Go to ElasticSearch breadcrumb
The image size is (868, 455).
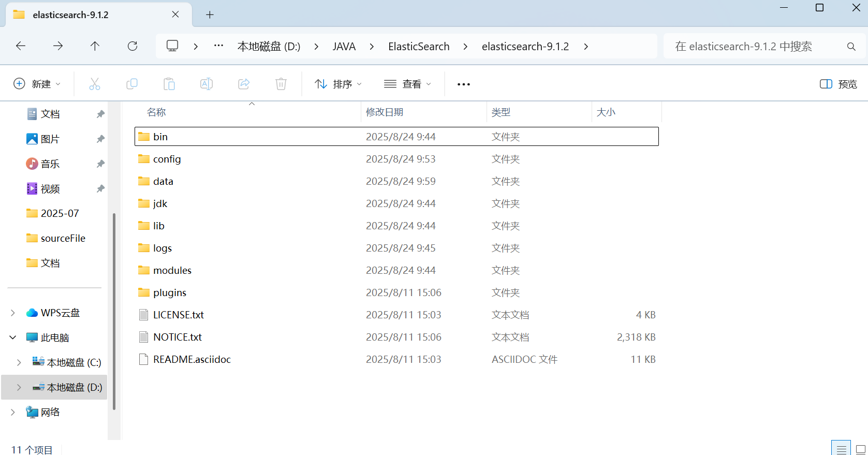[x=419, y=47]
